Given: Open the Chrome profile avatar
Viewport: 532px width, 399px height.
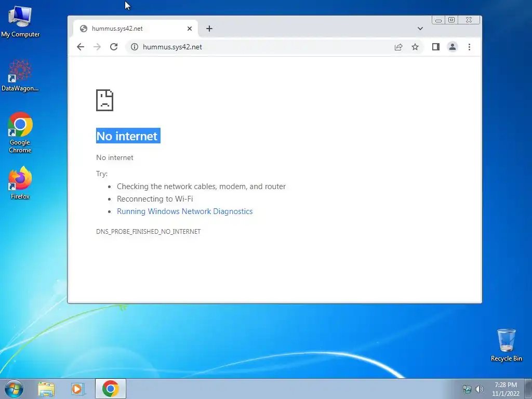Looking at the screenshot, I should [453, 47].
